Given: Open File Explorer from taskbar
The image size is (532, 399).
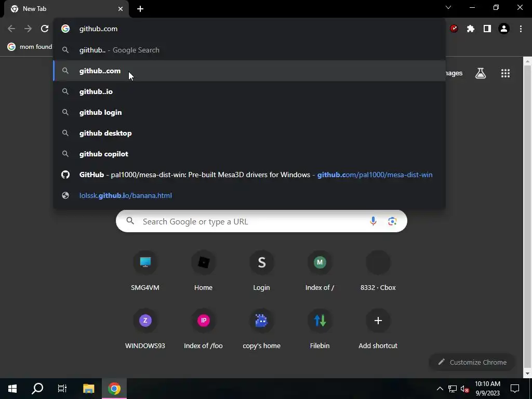Looking at the screenshot, I should click(x=88, y=389).
